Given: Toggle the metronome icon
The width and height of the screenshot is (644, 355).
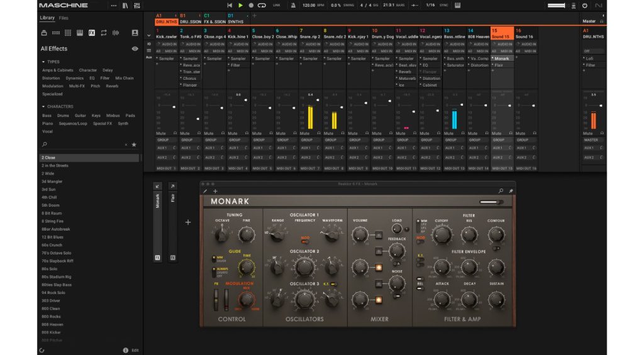Looking at the screenshot, I should (292, 5).
